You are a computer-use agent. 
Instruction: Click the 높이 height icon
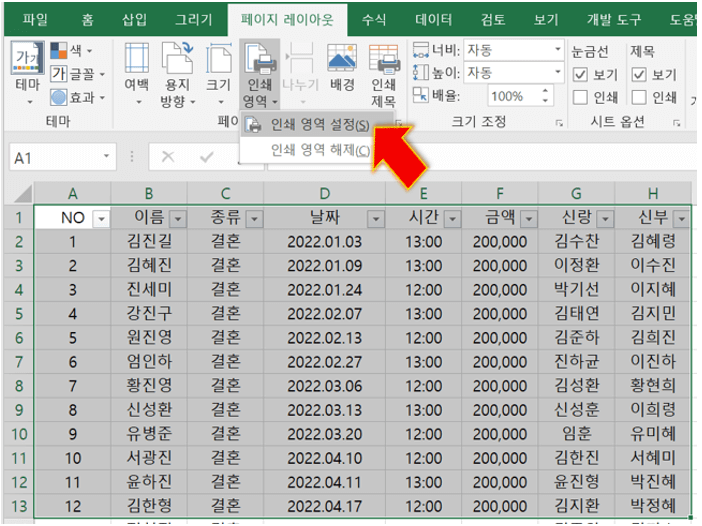420,73
